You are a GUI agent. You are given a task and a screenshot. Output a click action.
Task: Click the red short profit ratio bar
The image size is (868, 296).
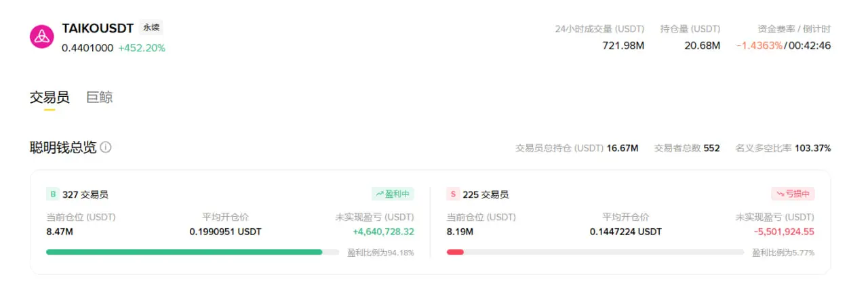tap(455, 252)
